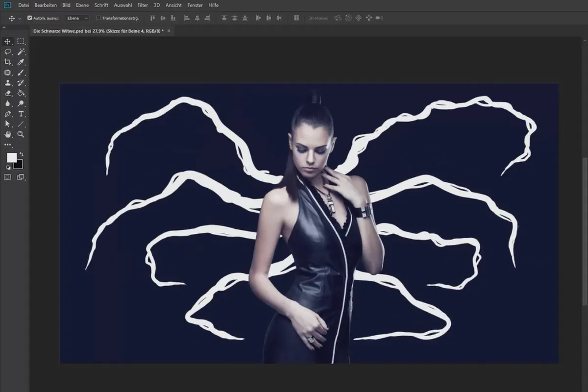Open the Auswahl menu
This screenshot has height=392, width=588.
pos(123,5)
